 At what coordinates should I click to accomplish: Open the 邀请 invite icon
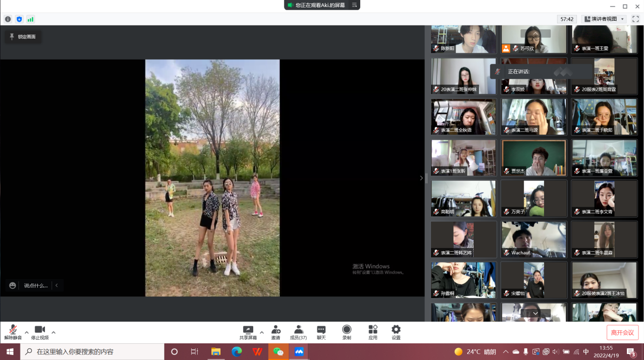click(276, 332)
